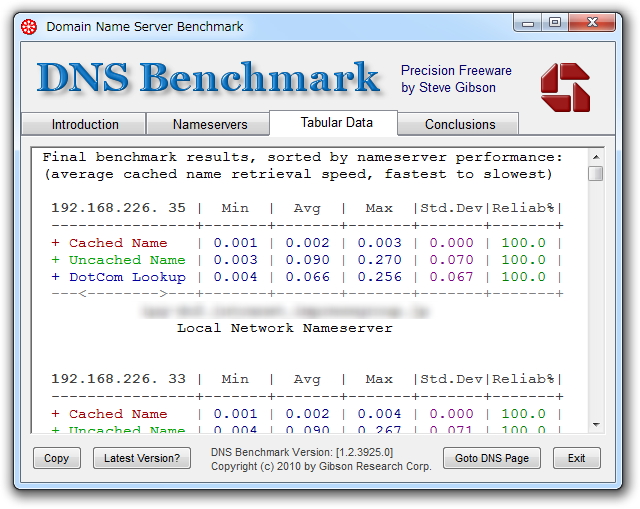This screenshot has width=640, height=509.
Task: Click the window title 'Domain Name Server Benchmark'
Action: [145, 27]
